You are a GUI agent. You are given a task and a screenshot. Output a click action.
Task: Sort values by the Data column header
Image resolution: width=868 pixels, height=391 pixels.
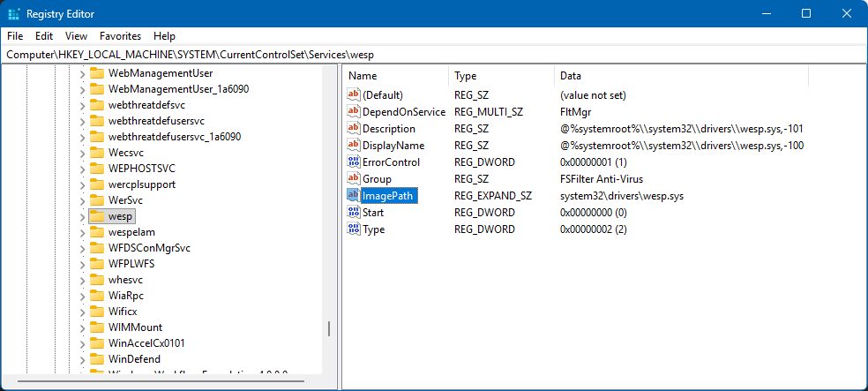pyautogui.click(x=682, y=76)
